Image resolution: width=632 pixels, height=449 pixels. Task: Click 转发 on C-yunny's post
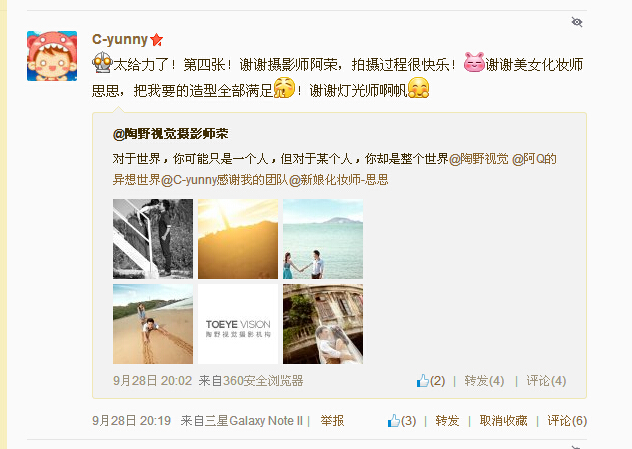coord(447,421)
